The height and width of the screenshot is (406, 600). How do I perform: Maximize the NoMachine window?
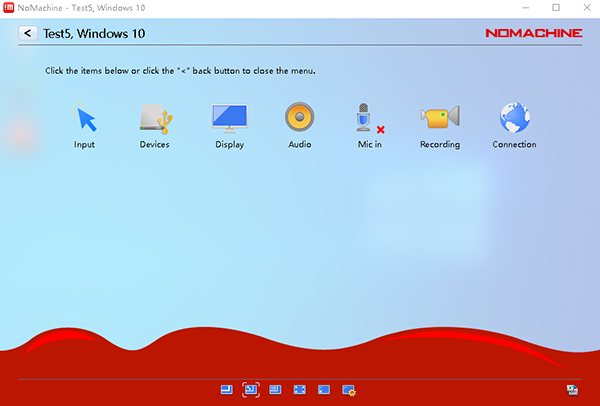pos(556,8)
